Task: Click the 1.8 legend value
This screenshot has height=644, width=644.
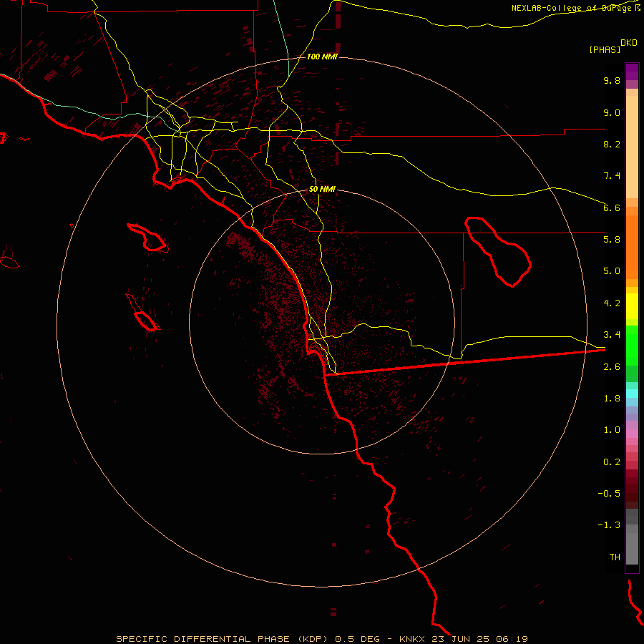Action: click(x=612, y=399)
